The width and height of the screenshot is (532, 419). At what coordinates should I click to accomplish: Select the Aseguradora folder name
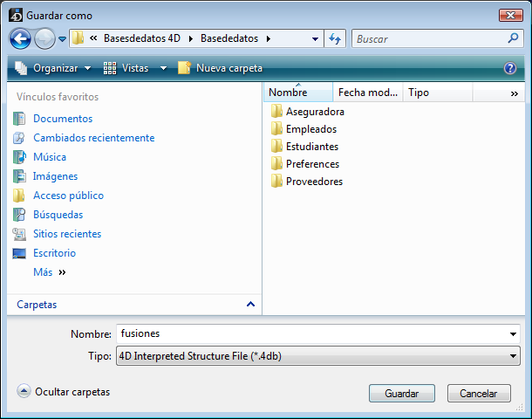[315, 112]
